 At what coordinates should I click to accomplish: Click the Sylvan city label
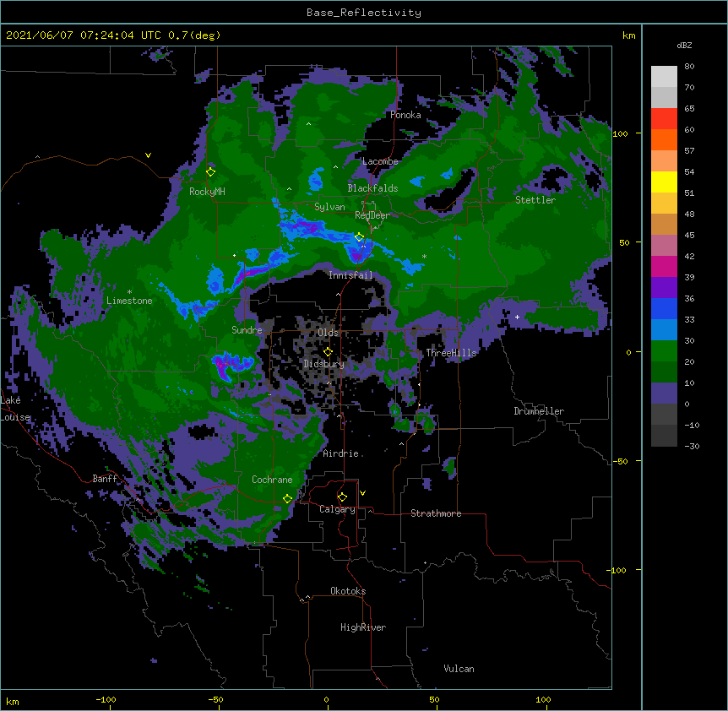[329, 207]
